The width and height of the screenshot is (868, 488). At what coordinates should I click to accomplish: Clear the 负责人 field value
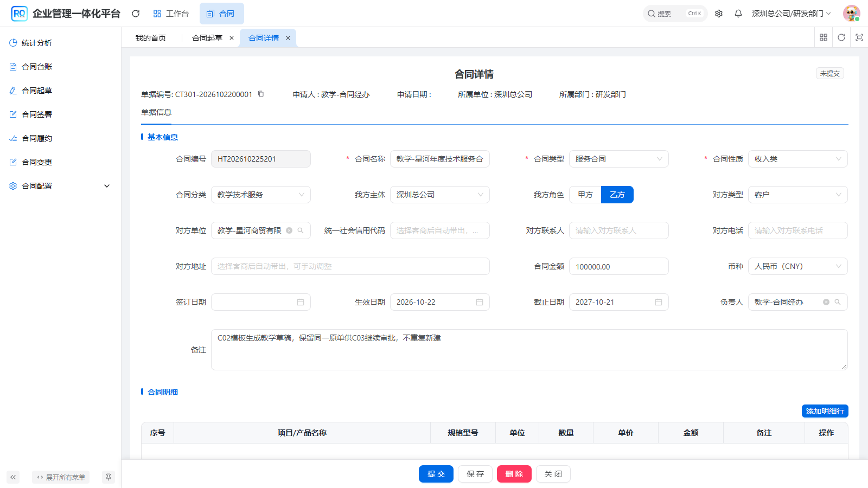[826, 302]
